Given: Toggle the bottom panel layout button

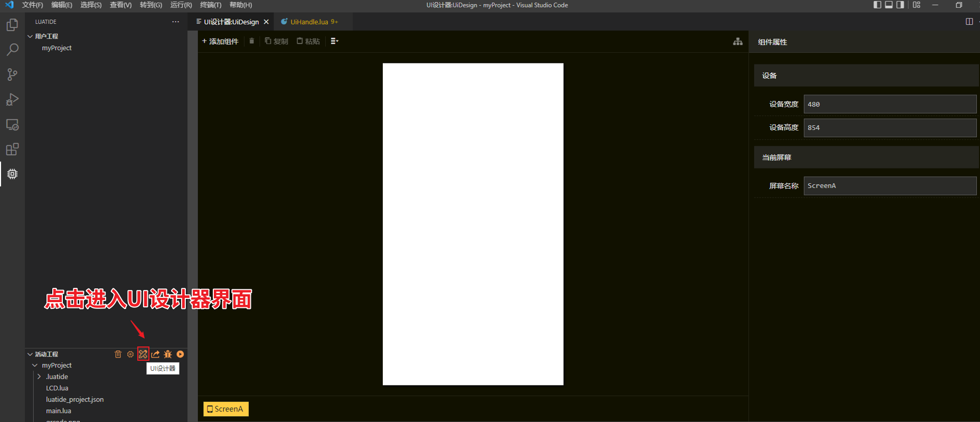Looking at the screenshot, I should (x=889, y=5).
